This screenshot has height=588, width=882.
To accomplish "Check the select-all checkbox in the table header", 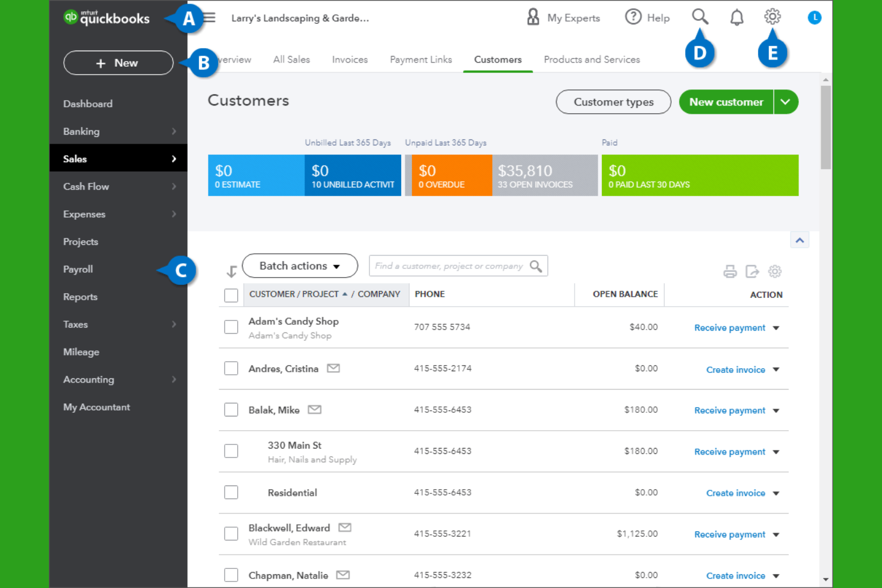I will point(231,295).
